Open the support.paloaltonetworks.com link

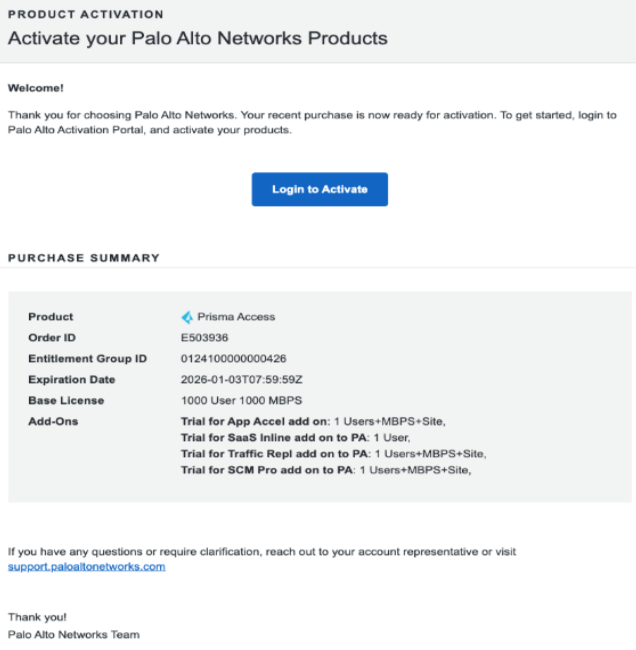[x=86, y=566]
